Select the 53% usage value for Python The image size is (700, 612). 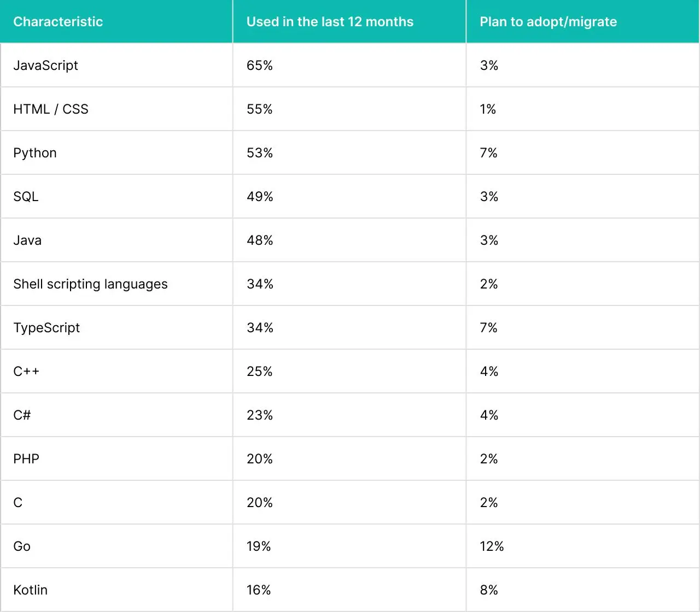pos(260,153)
